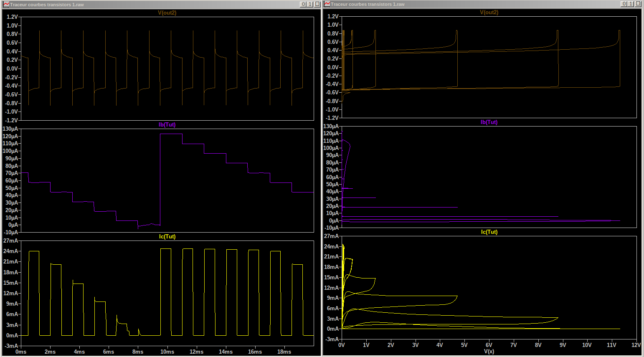Image resolution: width=644 pixels, height=357 pixels.
Task: Close the right plot window
Action: click(x=638, y=4)
